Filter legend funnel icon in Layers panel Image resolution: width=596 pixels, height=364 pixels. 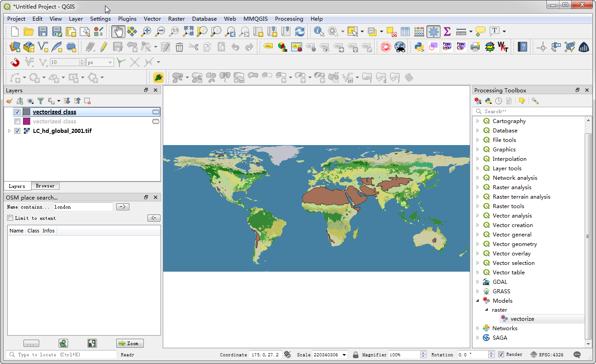click(40, 101)
